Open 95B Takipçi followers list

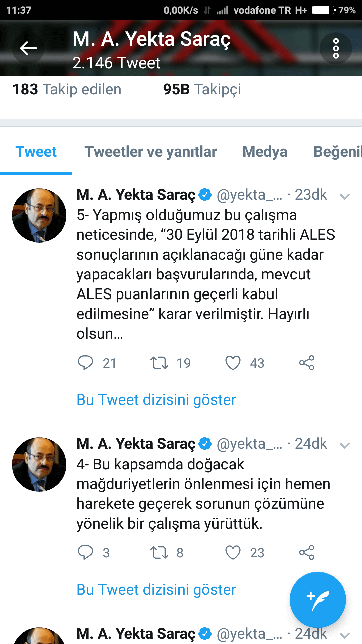pyautogui.click(x=202, y=89)
